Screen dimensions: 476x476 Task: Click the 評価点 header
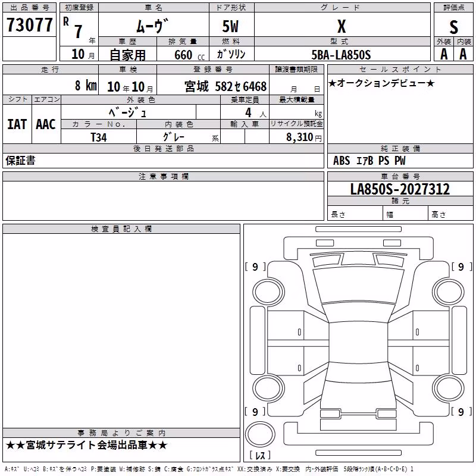coord(454,8)
